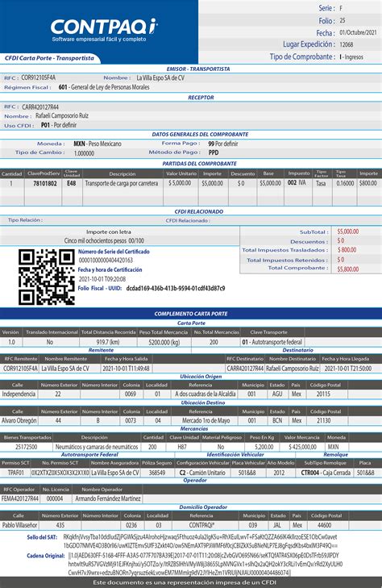Click destination postal code 21130
Screen dimensions: 382x588
tap(324, 420)
